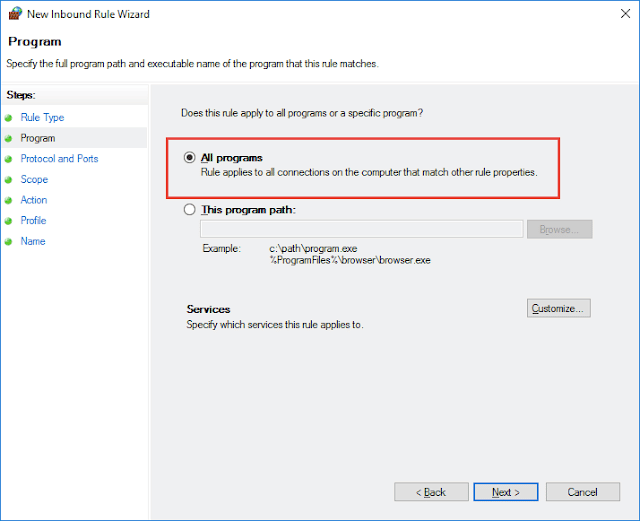
Task: Click the green bullet beside Program step
Action: [8, 138]
